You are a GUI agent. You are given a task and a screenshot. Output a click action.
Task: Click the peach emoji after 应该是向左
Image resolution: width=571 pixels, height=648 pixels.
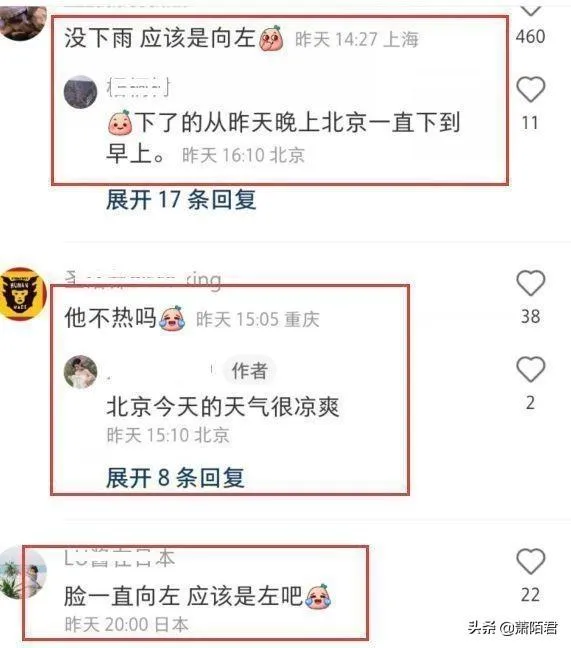click(x=271, y=38)
